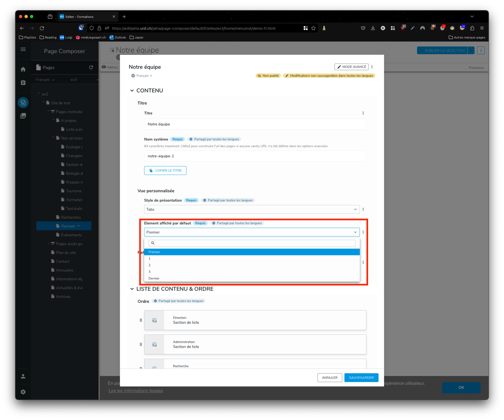Click the home icon in left sidebar

click(x=23, y=69)
